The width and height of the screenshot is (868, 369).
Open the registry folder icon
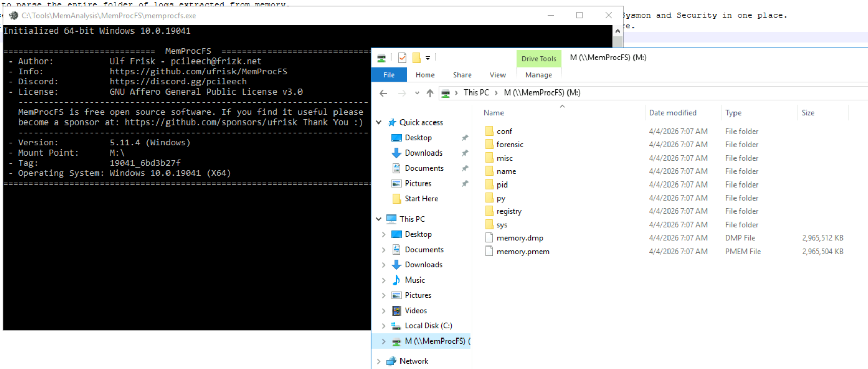coord(489,211)
